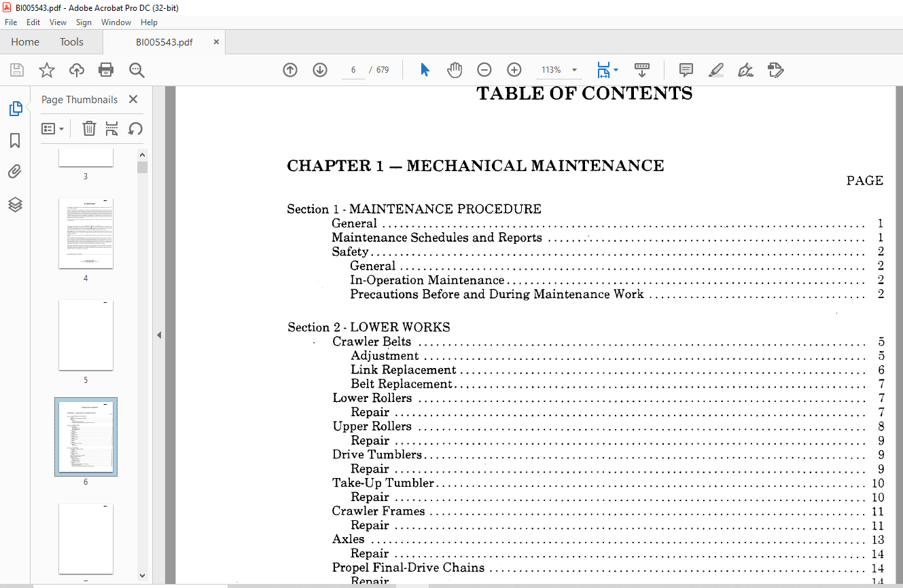Open the Attachments paperclip panel

15,172
